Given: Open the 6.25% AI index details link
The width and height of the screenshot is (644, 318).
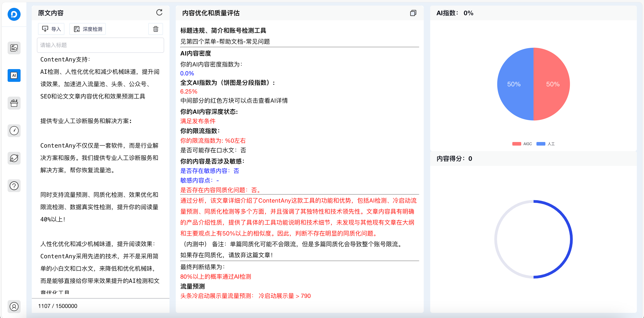Looking at the screenshot, I should tap(189, 91).
